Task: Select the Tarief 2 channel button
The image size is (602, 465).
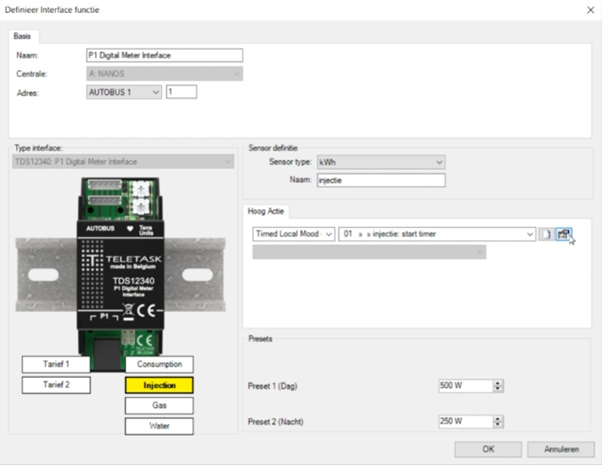Action: pos(56,385)
